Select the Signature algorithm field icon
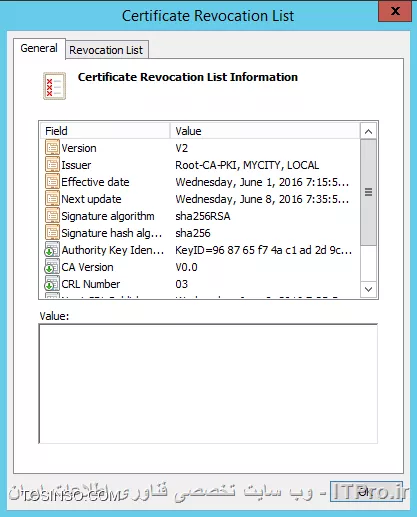417x517 pixels. pos(52,216)
